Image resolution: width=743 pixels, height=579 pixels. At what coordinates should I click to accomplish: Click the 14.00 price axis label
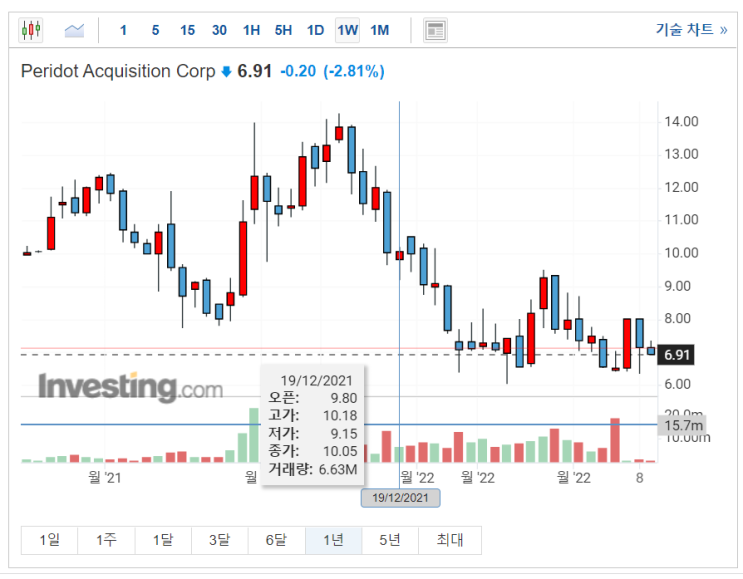click(x=681, y=122)
